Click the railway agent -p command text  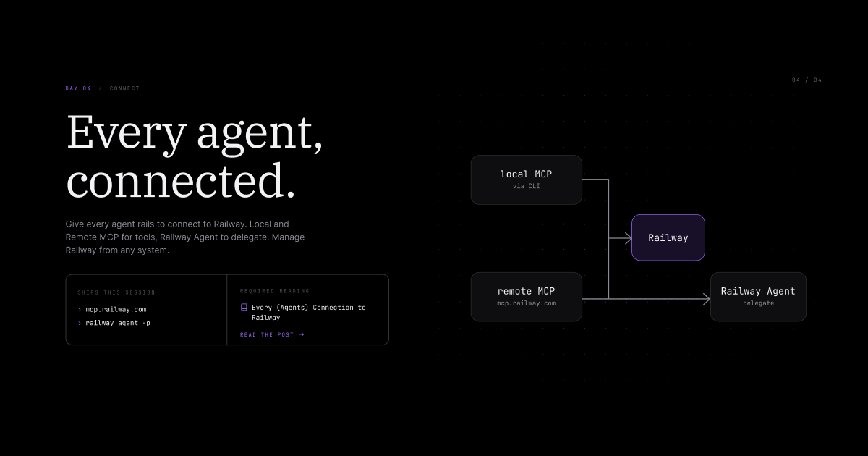(118, 323)
